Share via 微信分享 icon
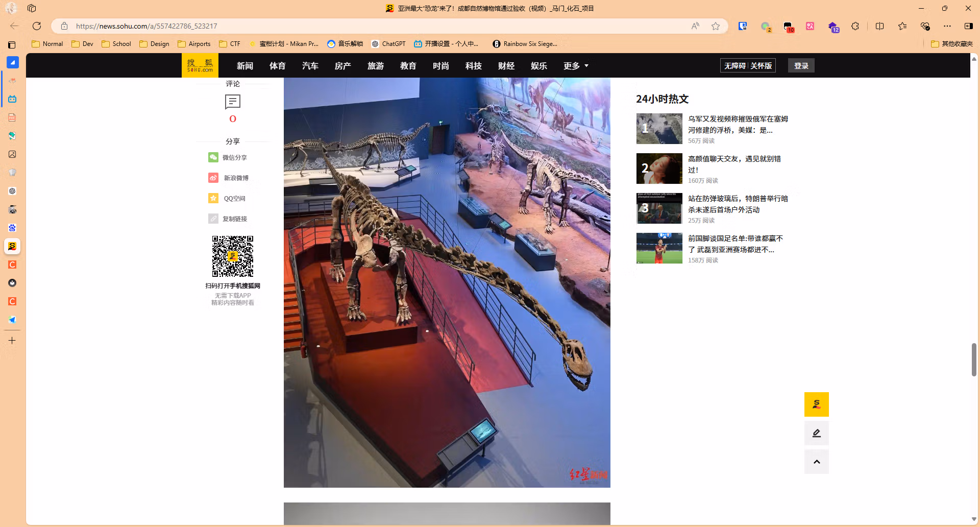Image resolution: width=980 pixels, height=527 pixels. point(213,157)
